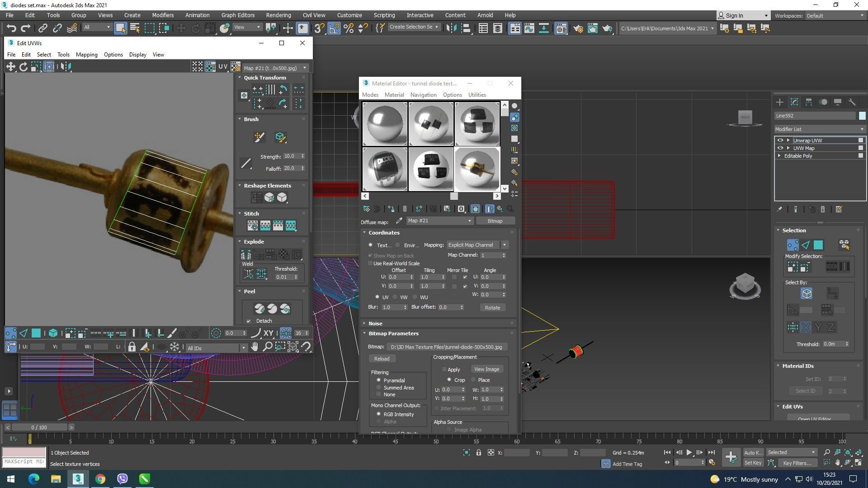Viewport: 868px width, 488px height.
Task: Open the Modifier List dropdown
Action: [x=819, y=129]
